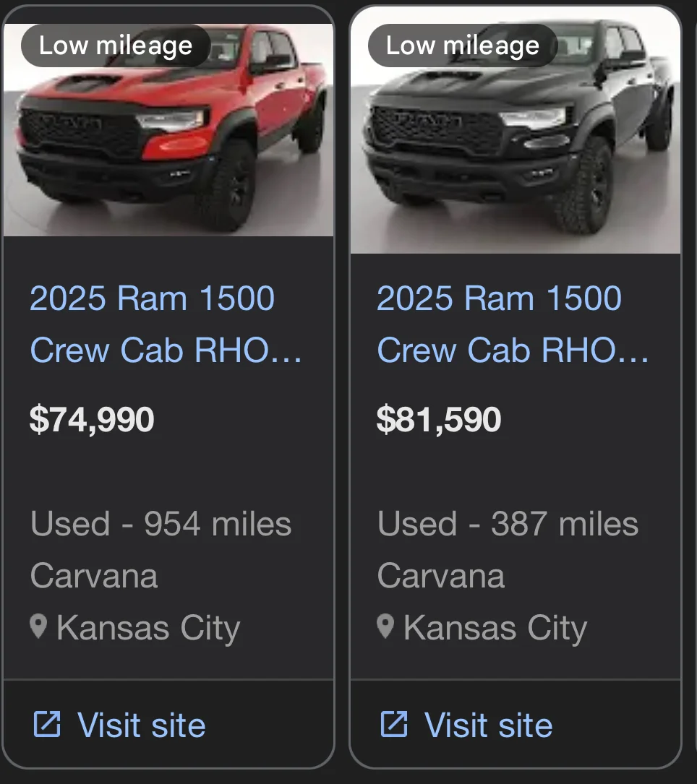Click external-link icon on the 387 miles card
Screen dimensions: 697x784
click(x=394, y=724)
